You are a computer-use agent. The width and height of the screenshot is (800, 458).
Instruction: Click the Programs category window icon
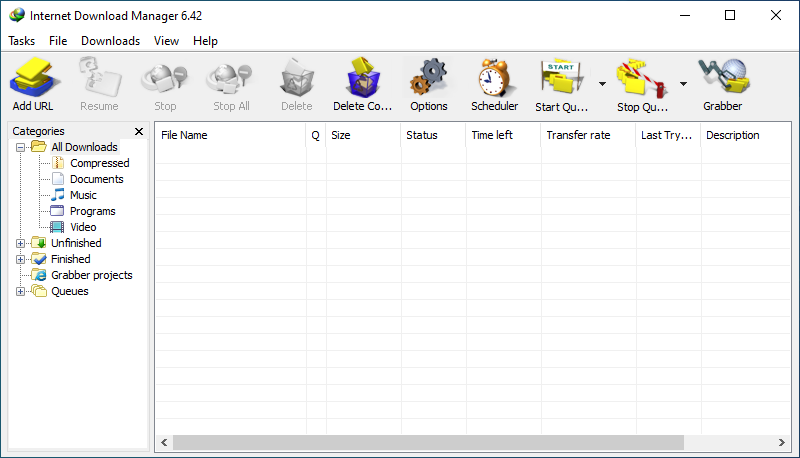pos(58,211)
